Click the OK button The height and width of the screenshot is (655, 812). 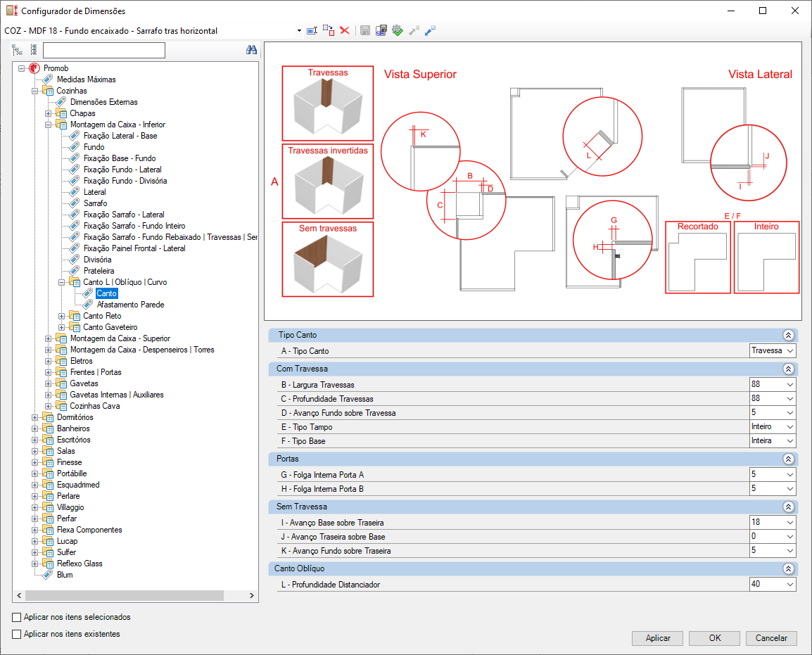pyautogui.click(x=715, y=638)
